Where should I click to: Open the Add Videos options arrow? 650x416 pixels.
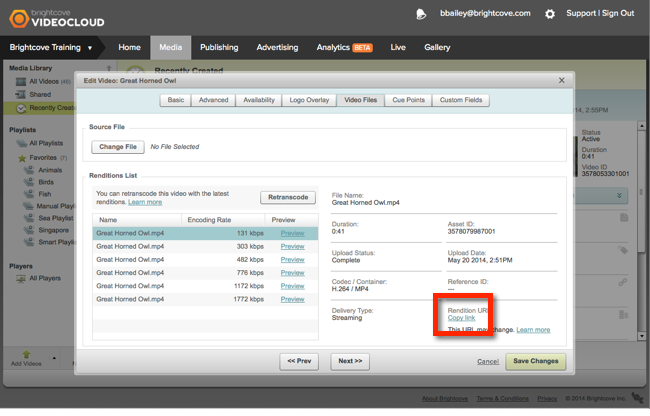click(x=54, y=358)
